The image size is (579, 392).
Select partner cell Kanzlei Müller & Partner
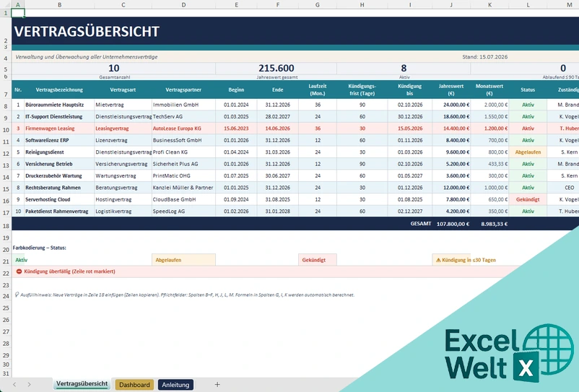[x=183, y=188]
